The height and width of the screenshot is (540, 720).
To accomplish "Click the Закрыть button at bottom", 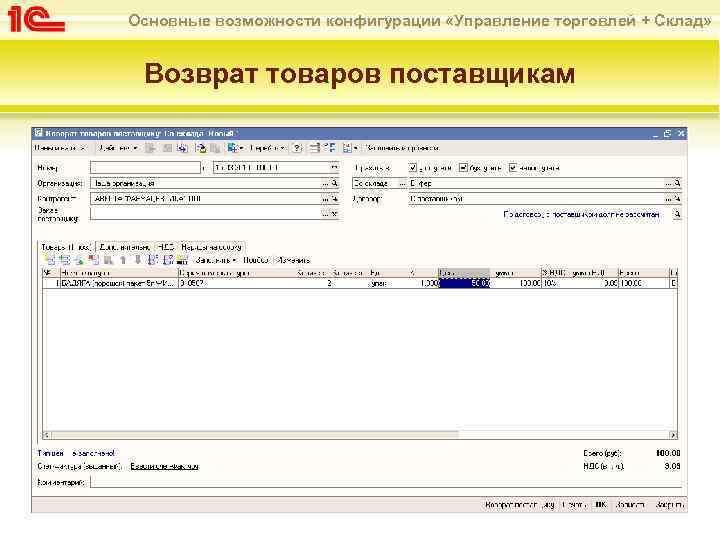I will [x=670, y=505].
